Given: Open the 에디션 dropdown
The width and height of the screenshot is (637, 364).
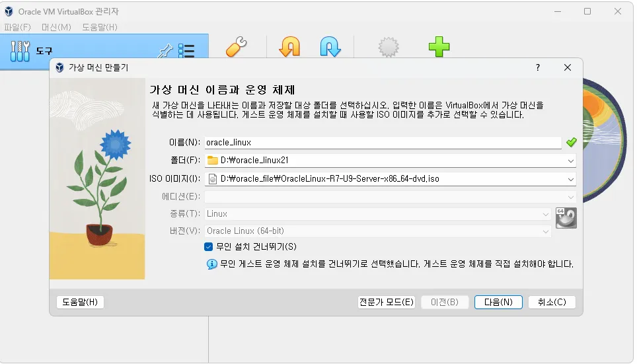Looking at the screenshot, I should pos(390,197).
